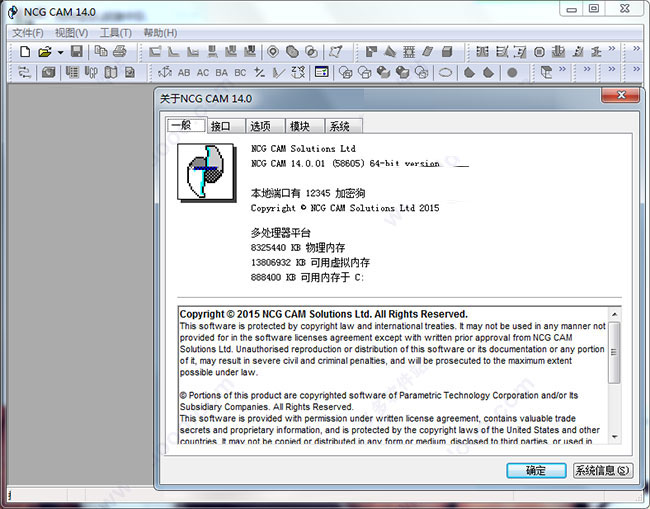Click the solid circle icon

tap(512, 73)
